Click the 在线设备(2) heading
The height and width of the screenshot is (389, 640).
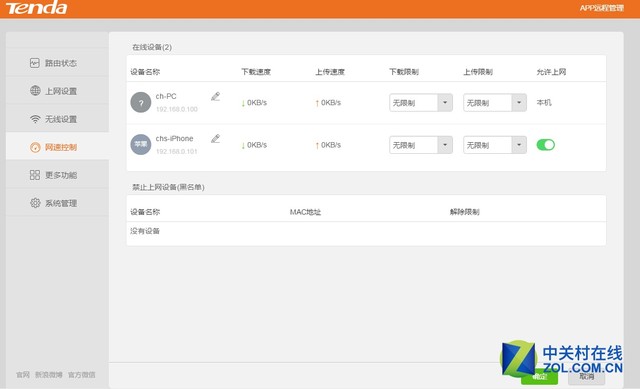coord(152,47)
